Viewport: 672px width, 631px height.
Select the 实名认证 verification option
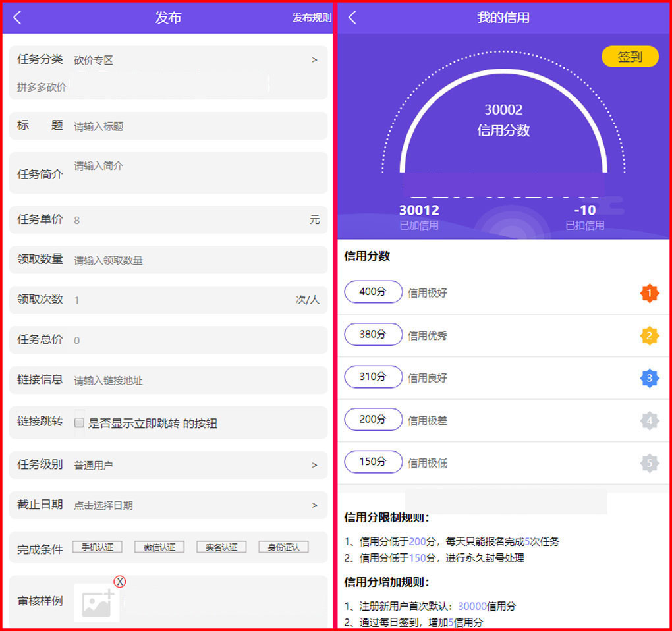(x=221, y=547)
